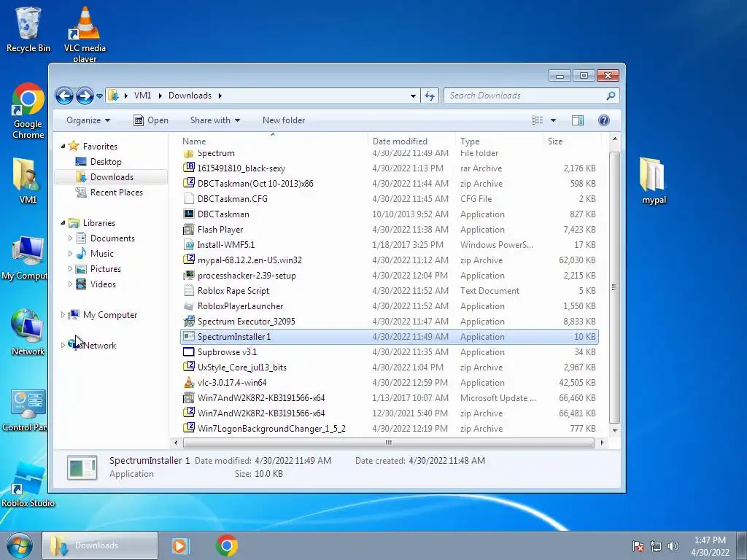Sort by the Name column header
747x560 pixels.
coord(273,141)
